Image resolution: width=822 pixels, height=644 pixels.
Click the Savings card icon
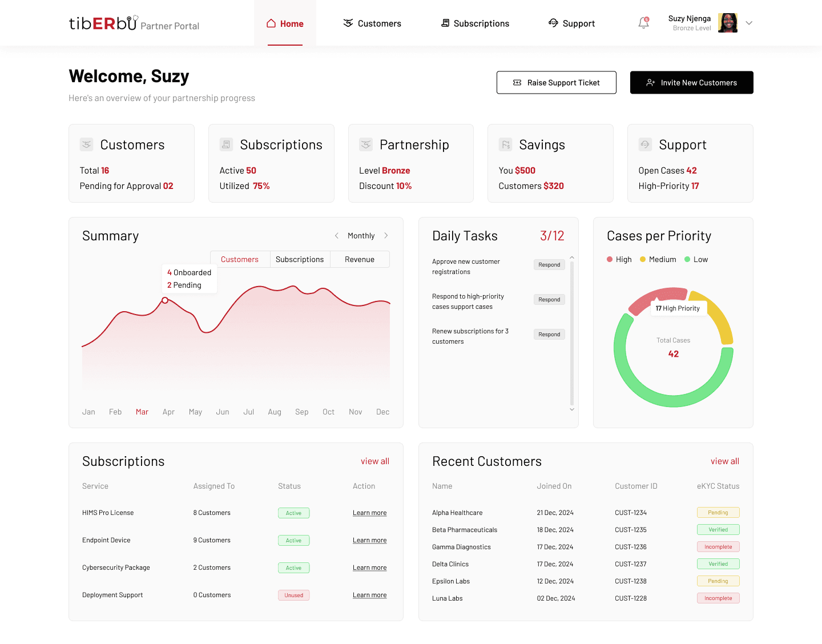[x=505, y=144]
